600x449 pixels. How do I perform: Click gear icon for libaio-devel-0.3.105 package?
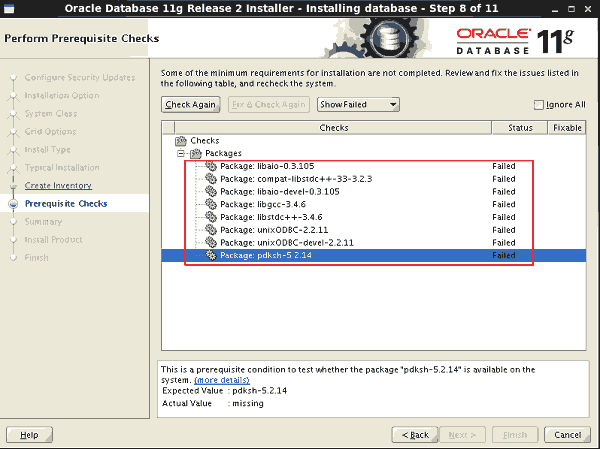click(x=211, y=191)
